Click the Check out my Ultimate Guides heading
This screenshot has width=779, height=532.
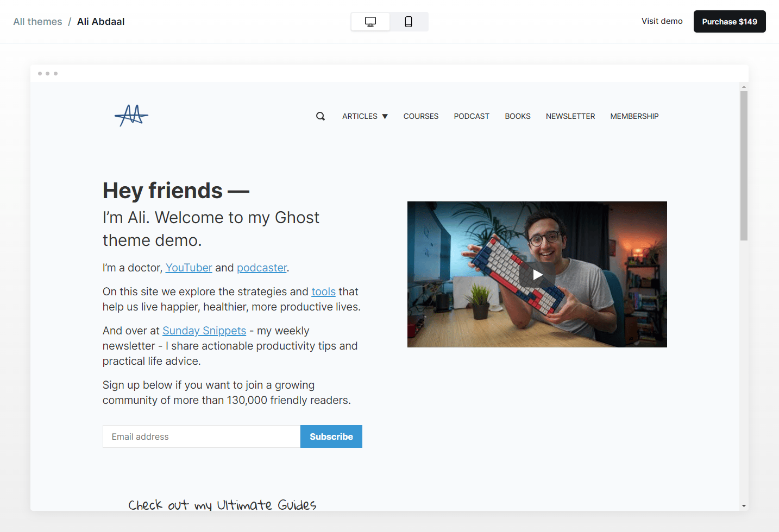point(222,504)
